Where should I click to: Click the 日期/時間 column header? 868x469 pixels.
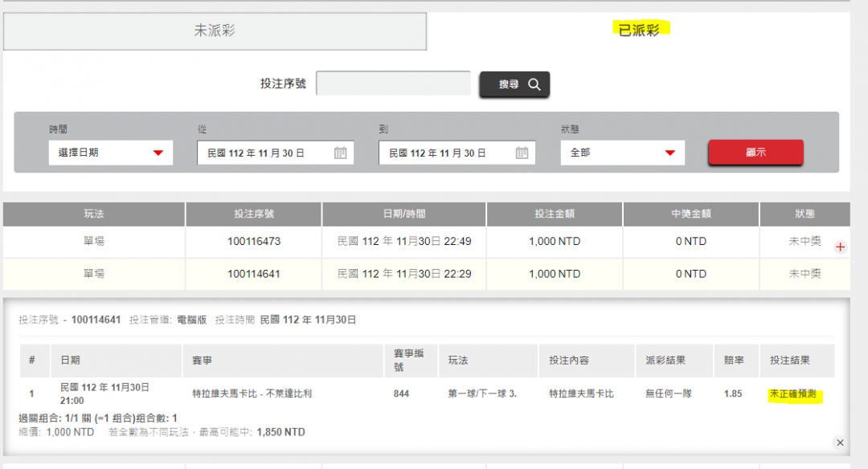(404, 214)
